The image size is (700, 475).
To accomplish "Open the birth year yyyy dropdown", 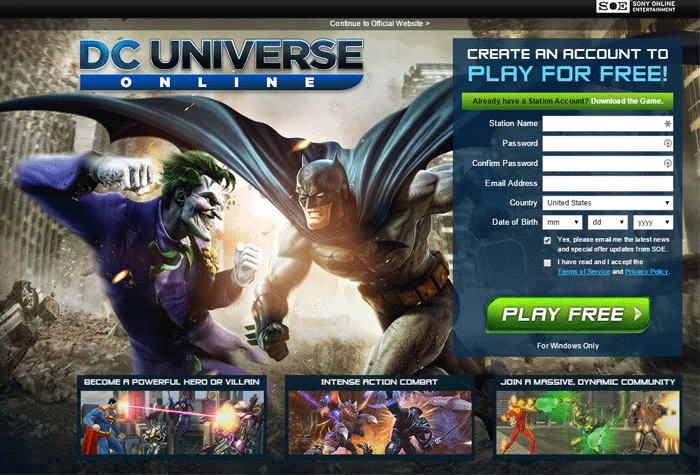I will [x=653, y=222].
